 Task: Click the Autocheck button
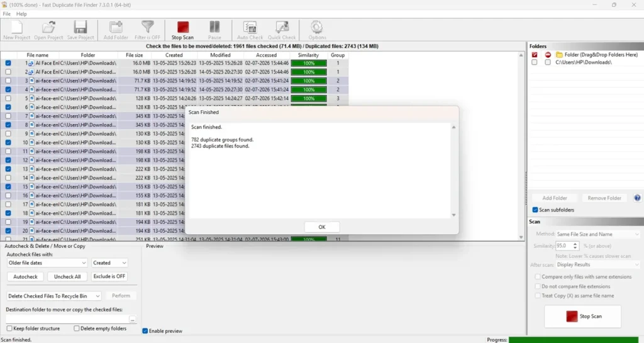click(x=25, y=277)
